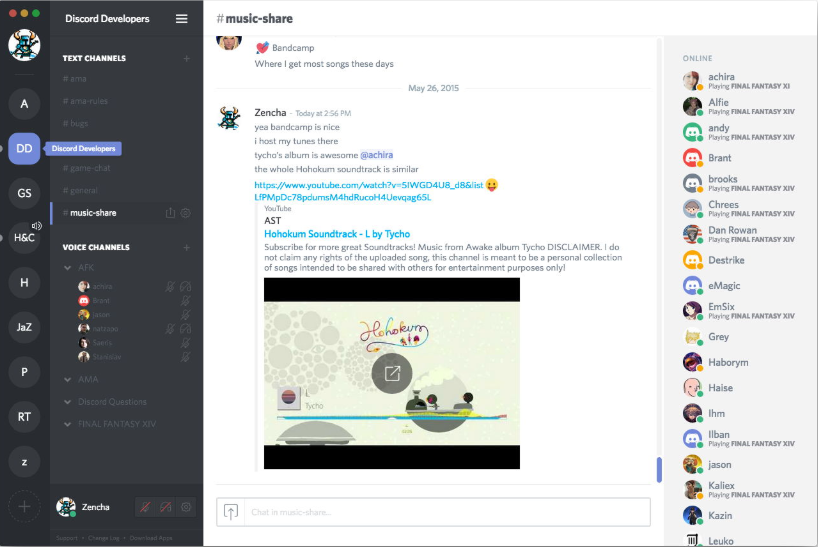Viewport: 818px width, 547px height.
Task: Open the server with letter A icon
Action: point(24,104)
